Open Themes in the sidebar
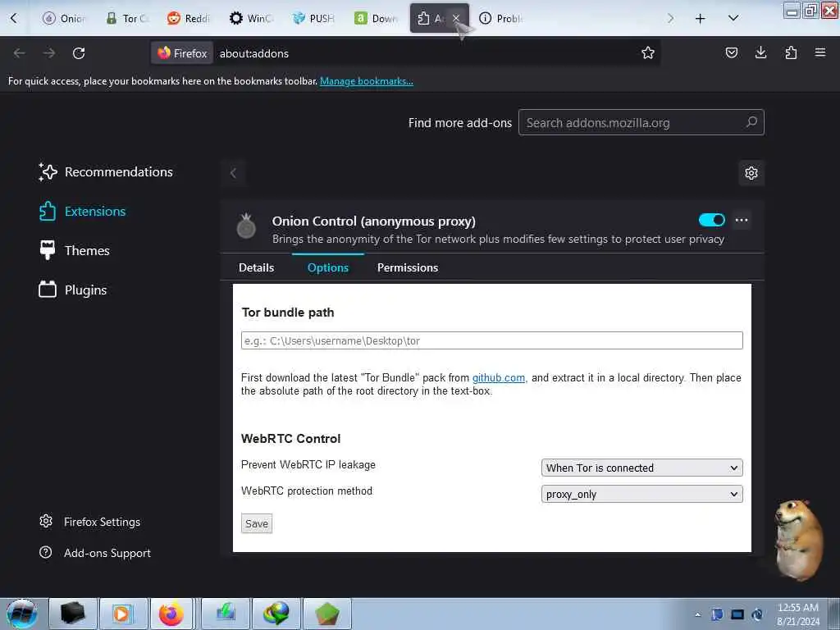This screenshot has height=630, width=840. pos(75,250)
